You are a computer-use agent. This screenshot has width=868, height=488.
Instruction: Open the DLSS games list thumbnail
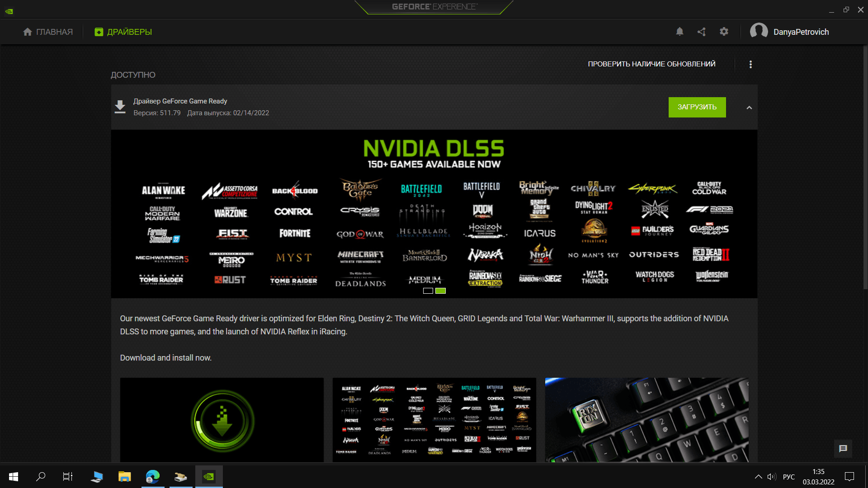pos(434,420)
